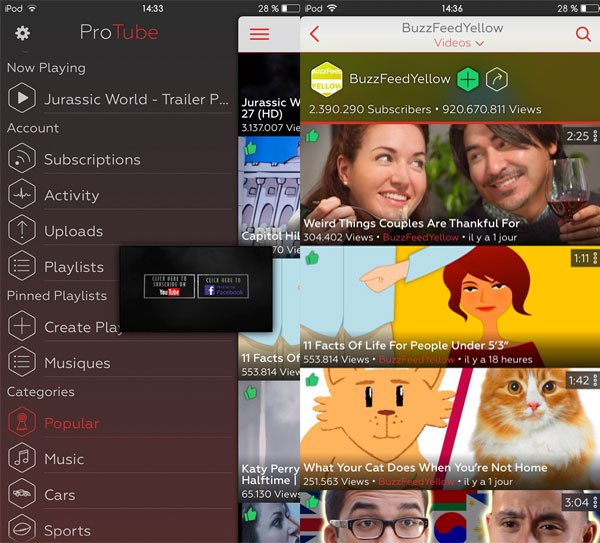Tap the play icon beside Jurassic World trailer
Viewport: 600px width, 543px height.
[22, 98]
